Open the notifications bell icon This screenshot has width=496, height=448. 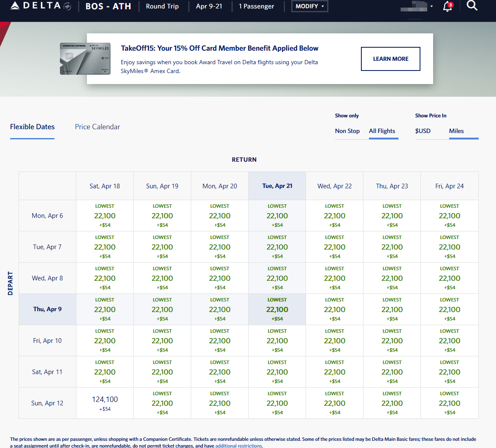tap(447, 6)
